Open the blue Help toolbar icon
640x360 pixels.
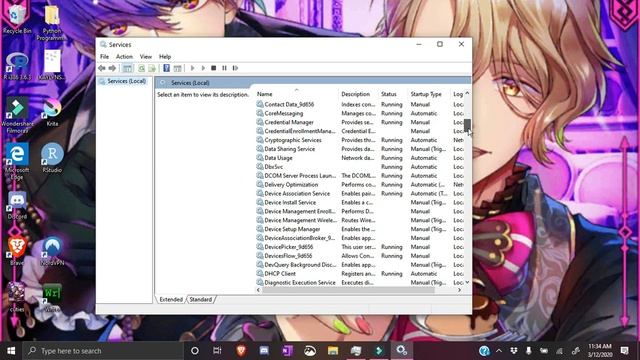[x=167, y=68]
